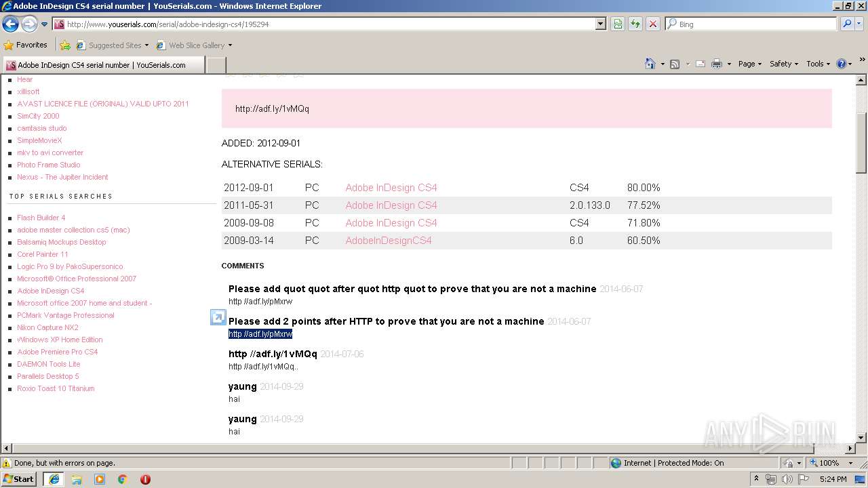Click the red Opera taskbar icon

tap(145, 479)
